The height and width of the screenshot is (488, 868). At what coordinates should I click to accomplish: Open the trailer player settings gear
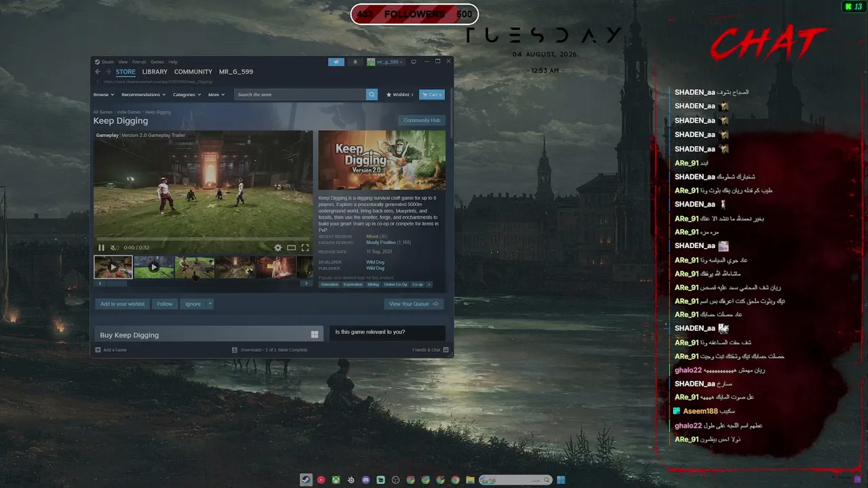click(x=277, y=248)
